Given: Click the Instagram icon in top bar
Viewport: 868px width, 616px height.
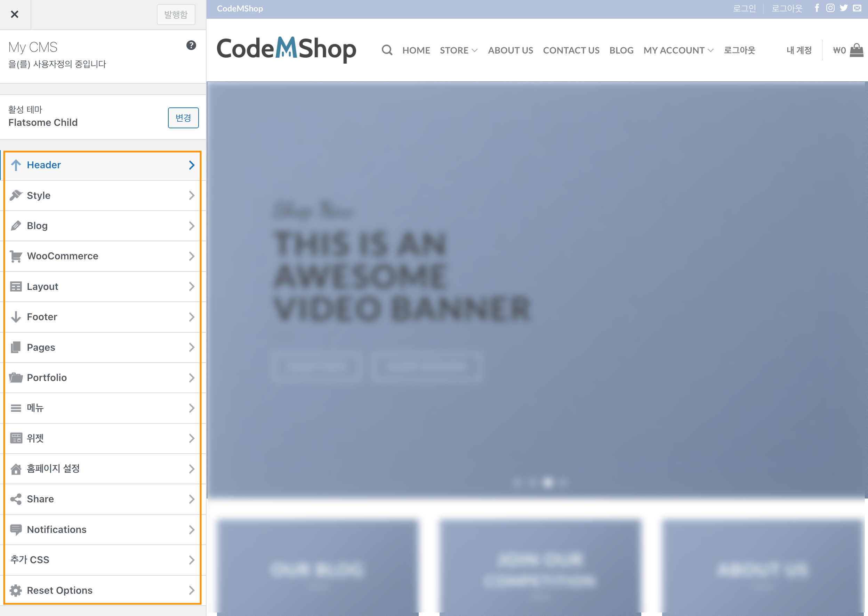Looking at the screenshot, I should [x=830, y=8].
